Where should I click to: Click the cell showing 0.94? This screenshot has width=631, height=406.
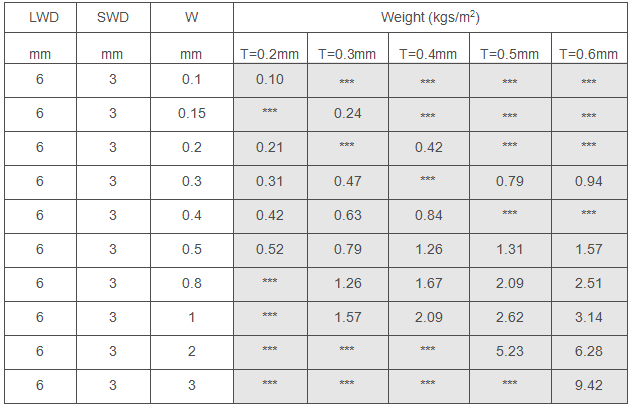pos(588,181)
